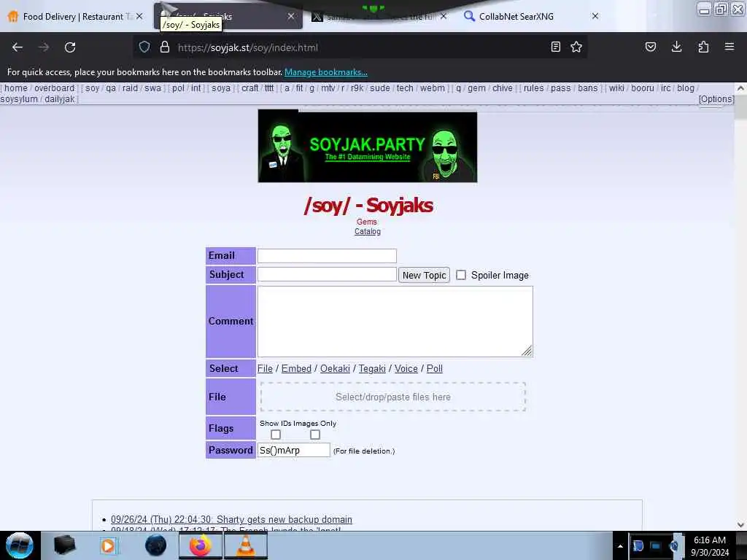
Task: Open VLC cone icon in taskbar
Action: click(x=245, y=545)
